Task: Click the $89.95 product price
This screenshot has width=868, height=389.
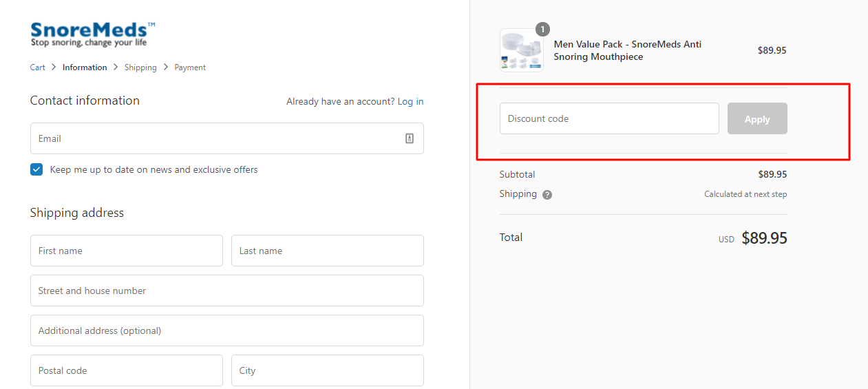Action: coord(772,50)
